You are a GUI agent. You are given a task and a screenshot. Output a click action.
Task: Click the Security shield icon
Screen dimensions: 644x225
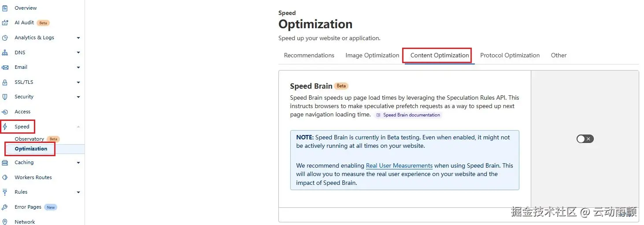(x=5, y=97)
